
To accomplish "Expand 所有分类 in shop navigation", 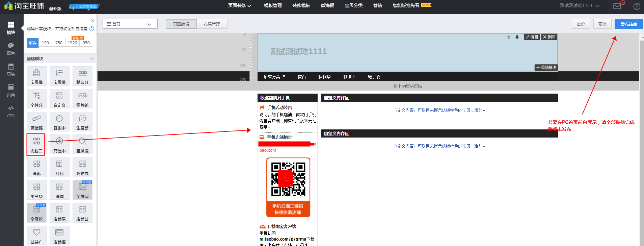I will (274, 77).
